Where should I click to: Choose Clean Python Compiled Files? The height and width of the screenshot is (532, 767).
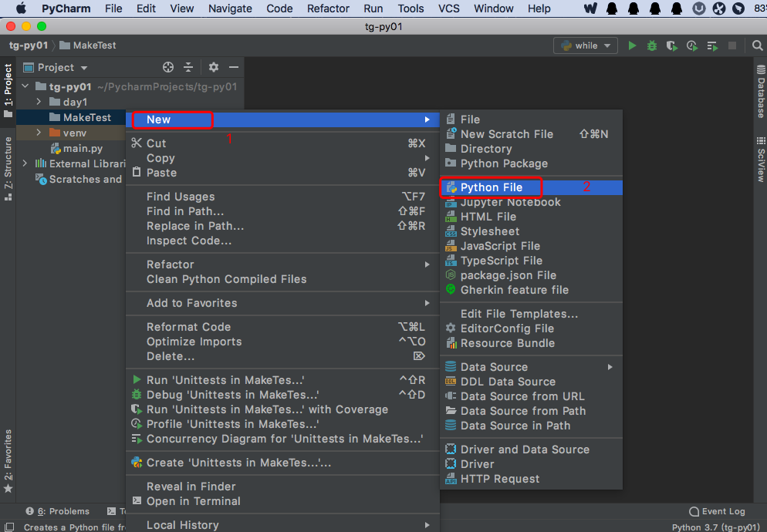(x=282, y=279)
